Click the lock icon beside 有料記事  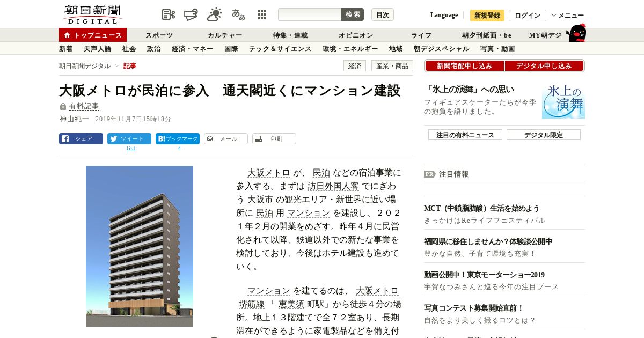coord(63,107)
